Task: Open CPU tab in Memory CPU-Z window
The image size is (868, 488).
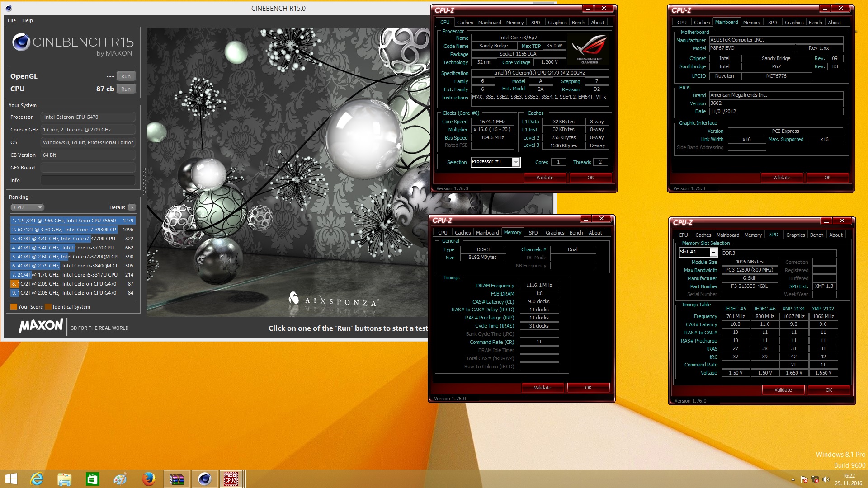Action: coord(443,233)
